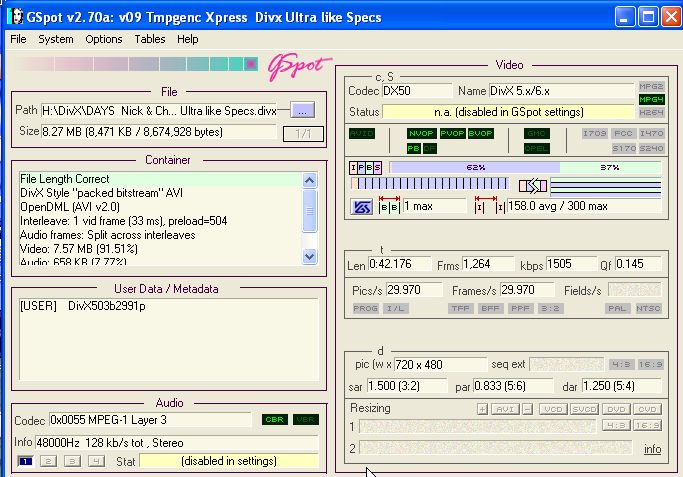Click the S240 colorimetry indicator

[651, 149]
